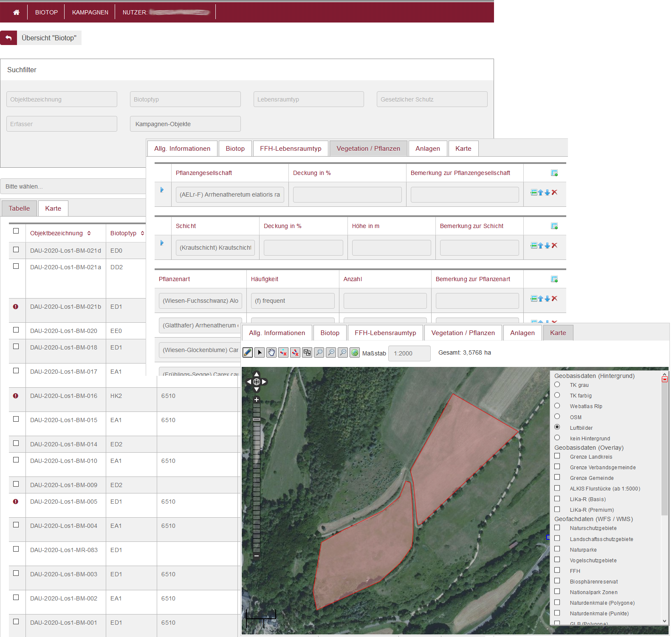Screen dimensions: 672x637
Task: Open the KAMPAGNEN menu
Action: click(x=90, y=12)
